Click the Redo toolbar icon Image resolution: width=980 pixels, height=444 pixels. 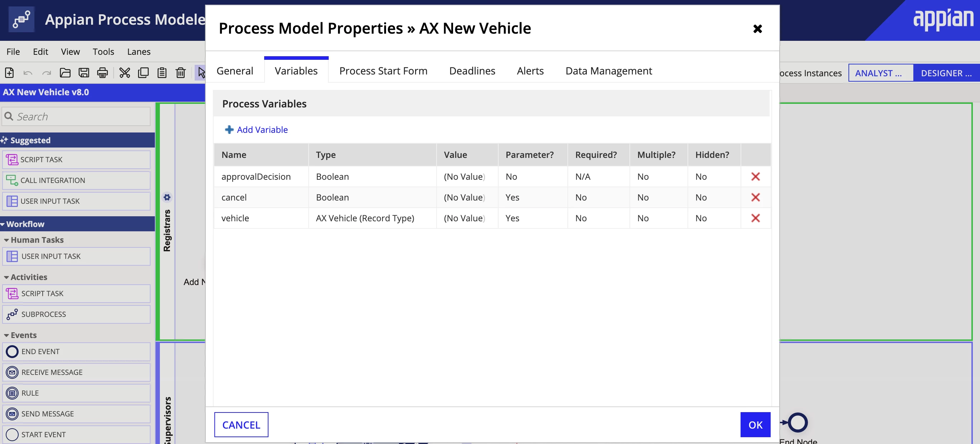pyautogui.click(x=46, y=72)
